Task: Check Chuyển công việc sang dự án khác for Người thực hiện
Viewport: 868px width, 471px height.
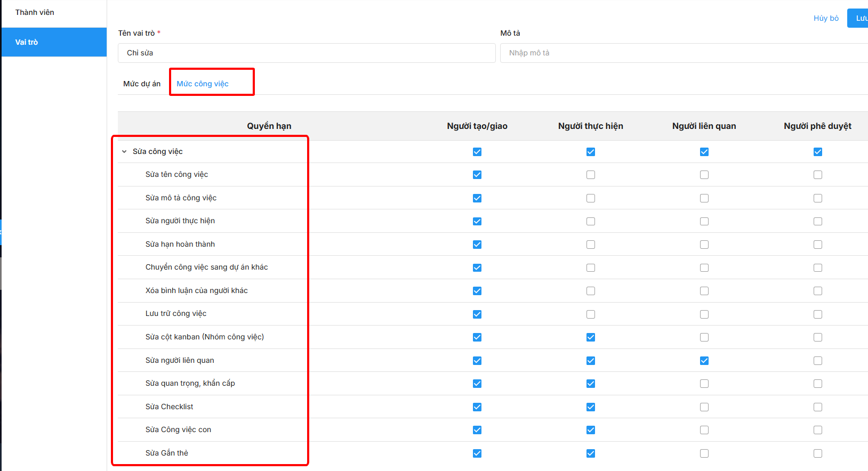Action: (591, 267)
